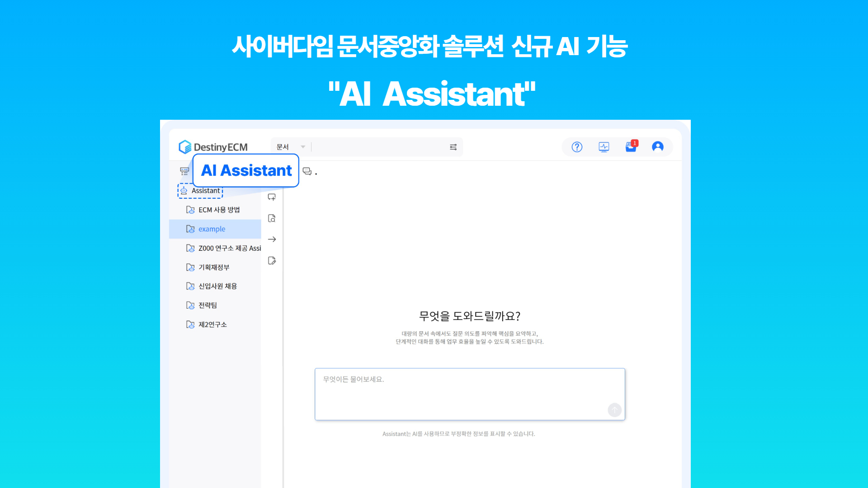Click the document edit icon in side toolbar

coord(272,261)
